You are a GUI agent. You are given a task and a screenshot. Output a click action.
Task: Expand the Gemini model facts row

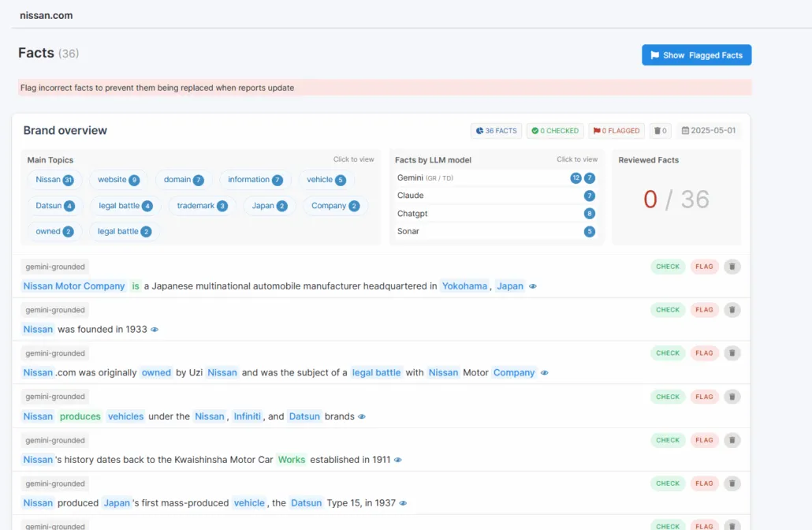[496, 178]
